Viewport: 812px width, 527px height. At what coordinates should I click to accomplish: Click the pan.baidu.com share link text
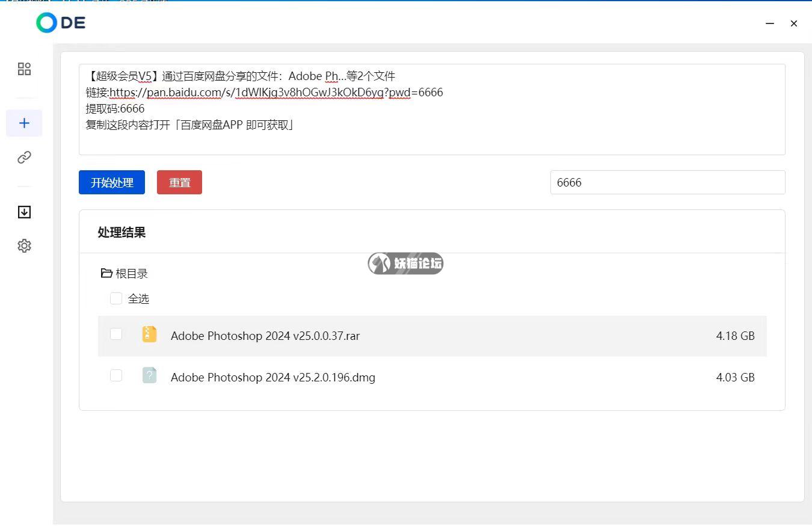tap(276, 92)
